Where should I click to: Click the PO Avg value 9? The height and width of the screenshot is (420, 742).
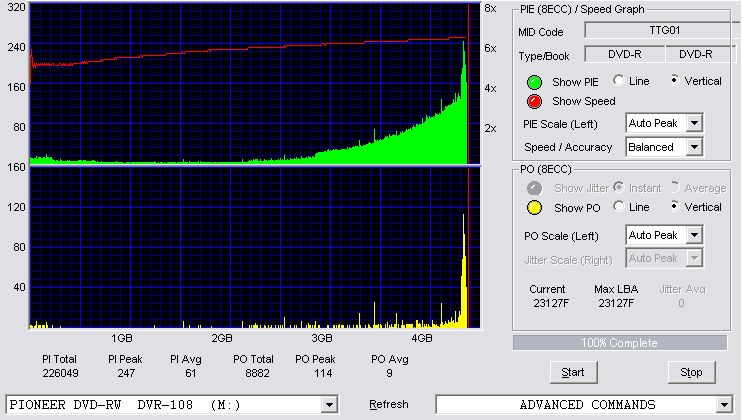pos(389,373)
